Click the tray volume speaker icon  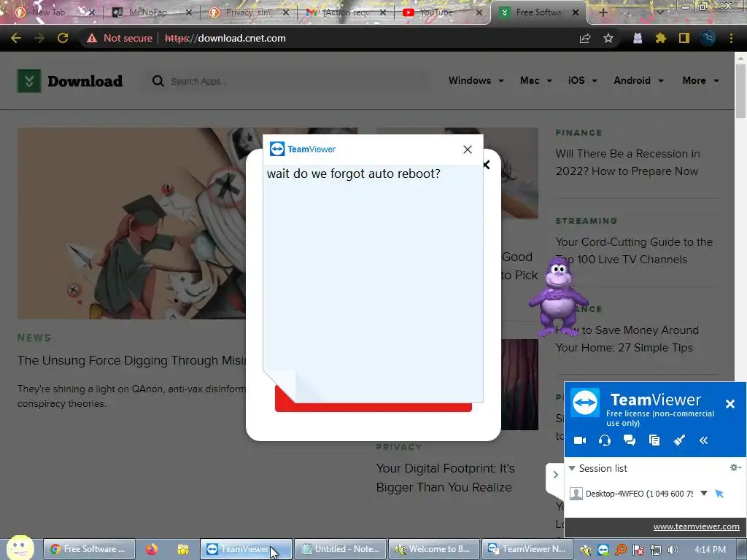tap(673, 550)
